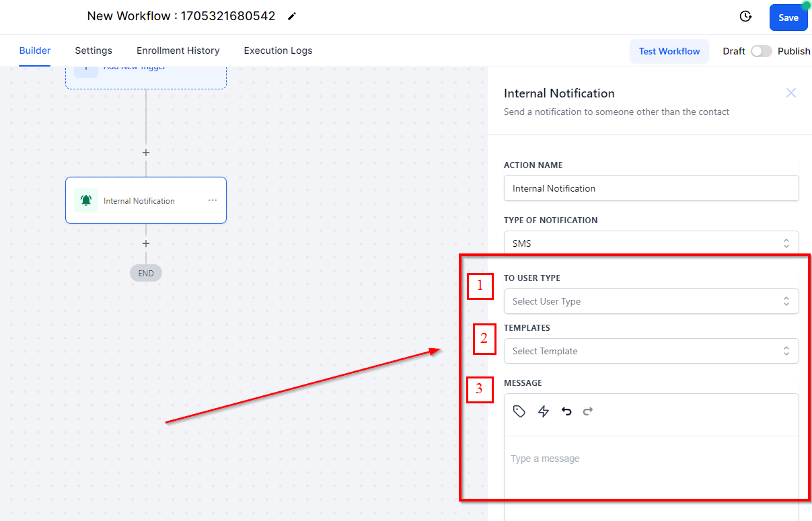This screenshot has width=812, height=521.
Task: Open version history clock icon
Action: coord(745,17)
